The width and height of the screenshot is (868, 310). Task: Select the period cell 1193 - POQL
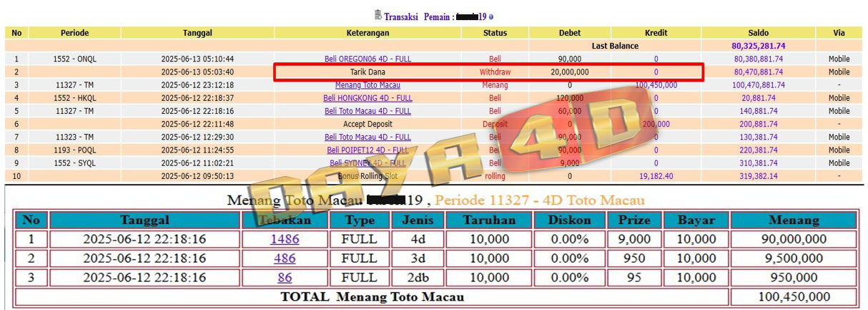74,150
